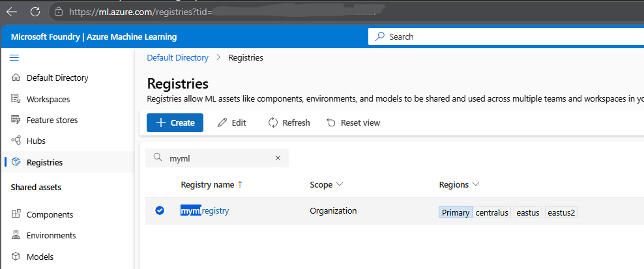The image size is (644, 269).
Task: Click the Refresh toolbar button
Action: tap(289, 122)
